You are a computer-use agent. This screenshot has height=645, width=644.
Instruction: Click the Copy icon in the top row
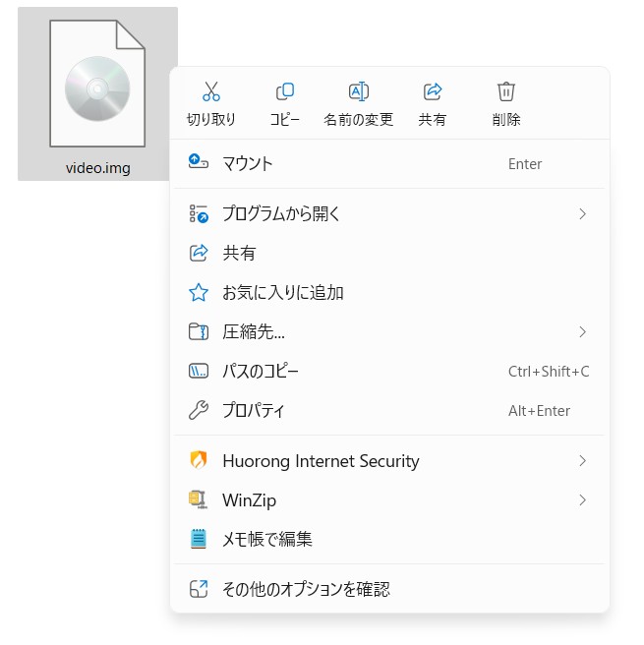coord(284,91)
